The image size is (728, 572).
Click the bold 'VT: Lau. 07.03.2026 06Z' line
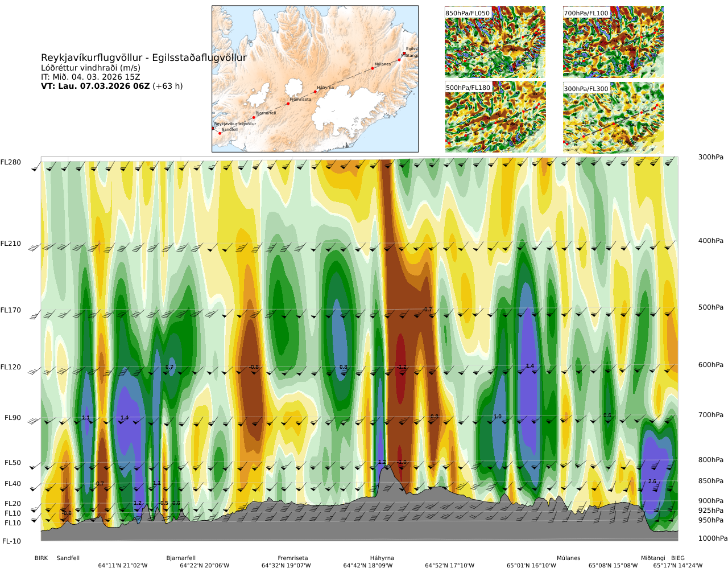pos(96,86)
